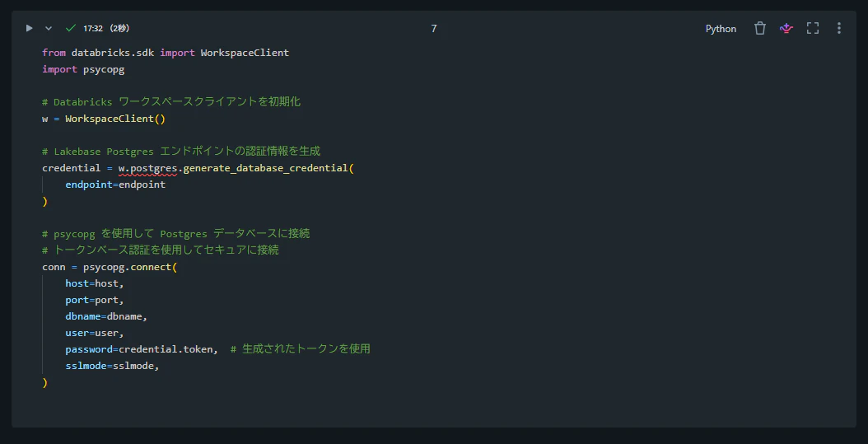868x444 pixels.
Task: Place cursor on w = WorkspaceClient() line
Action: pyautogui.click(x=104, y=119)
